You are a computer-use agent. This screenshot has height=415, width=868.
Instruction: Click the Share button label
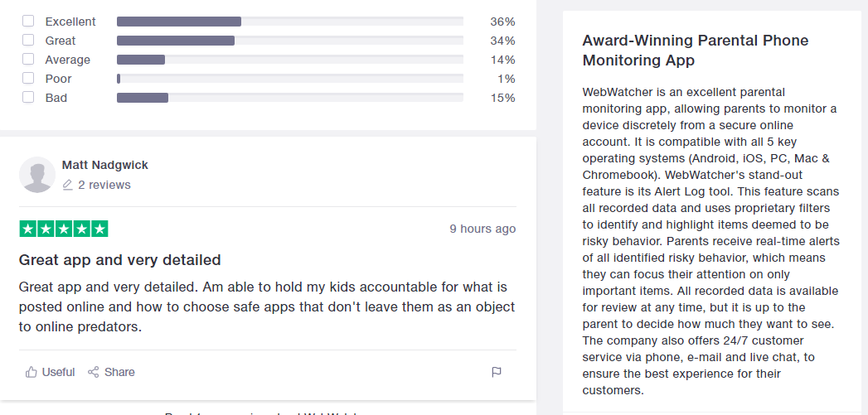click(x=119, y=372)
